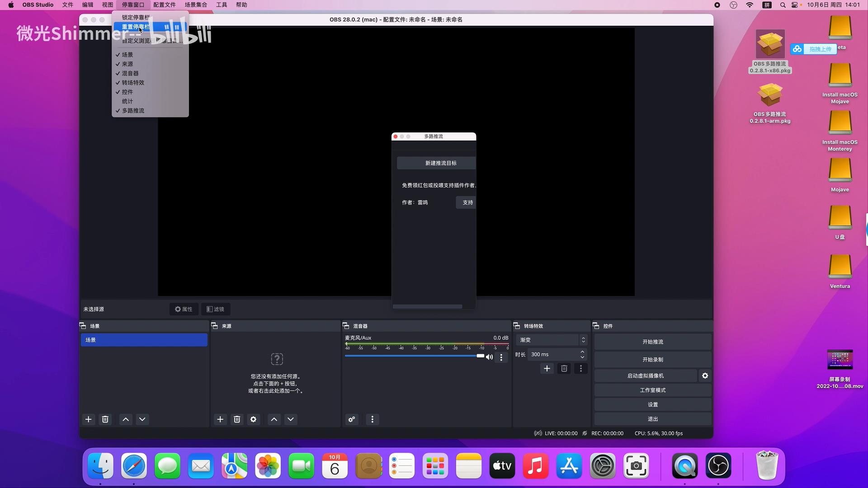Screen dimensions: 868x488
Task: Adjust 麦克风/Aux volume slider
Action: tap(415, 356)
